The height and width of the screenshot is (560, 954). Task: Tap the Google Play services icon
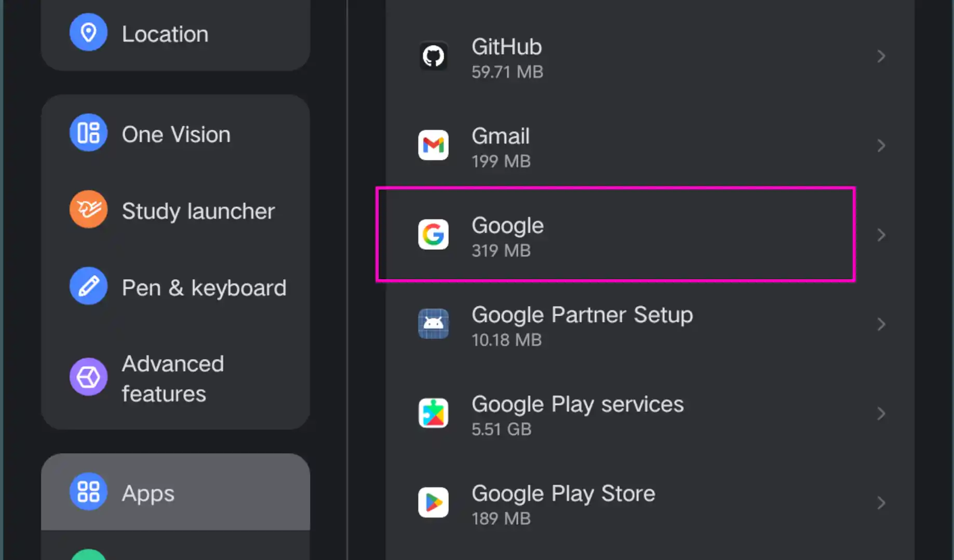tap(434, 413)
